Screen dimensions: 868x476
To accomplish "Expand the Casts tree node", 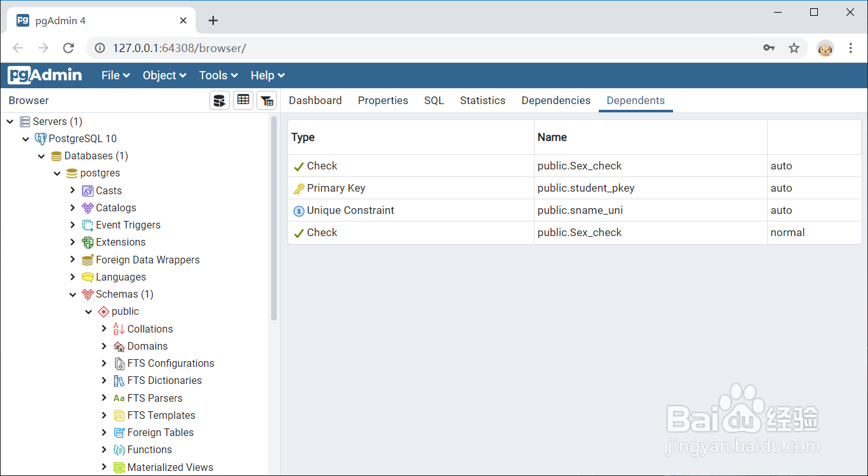I will click(73, 190).
